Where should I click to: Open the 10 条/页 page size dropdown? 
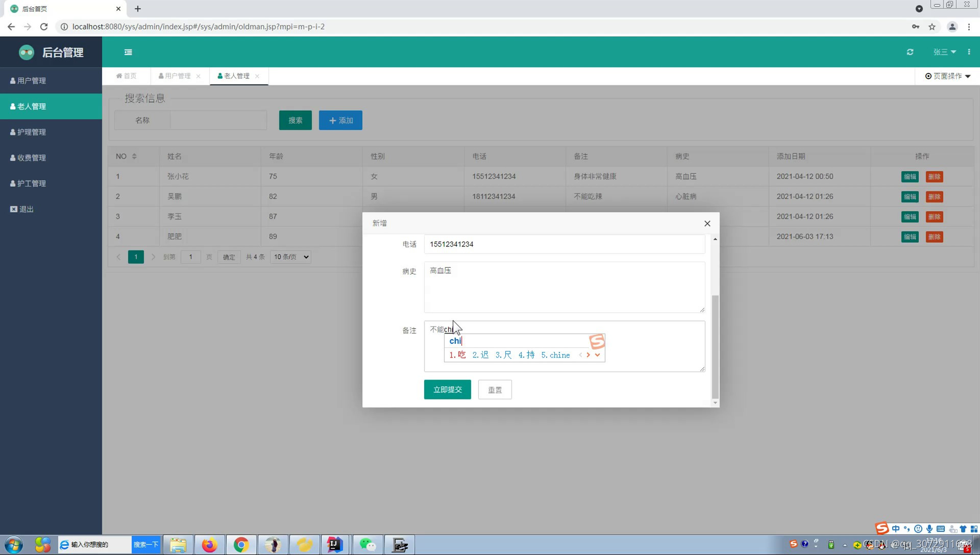pos(291,257)
